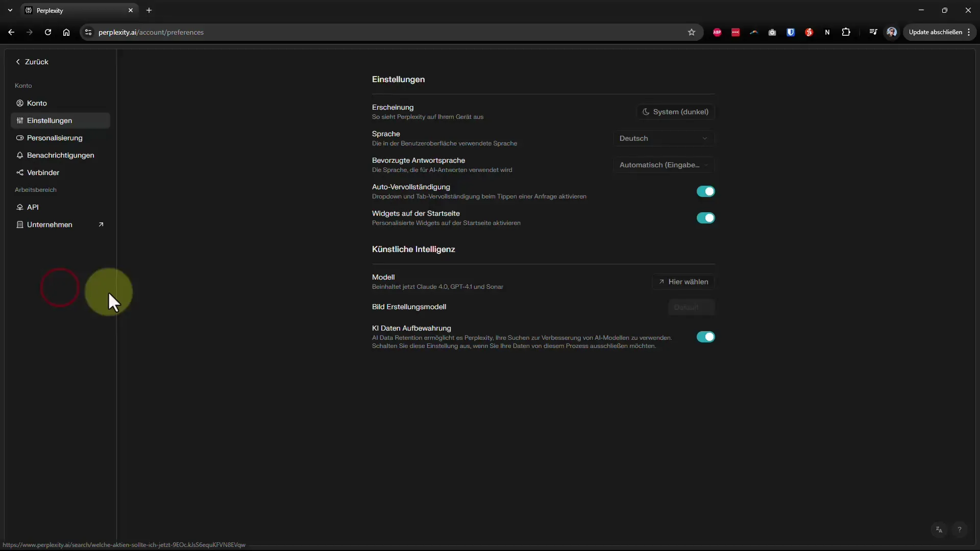980x551 pixels.
Task: Open Personalisierung settings
Action: tap(60, 138)
